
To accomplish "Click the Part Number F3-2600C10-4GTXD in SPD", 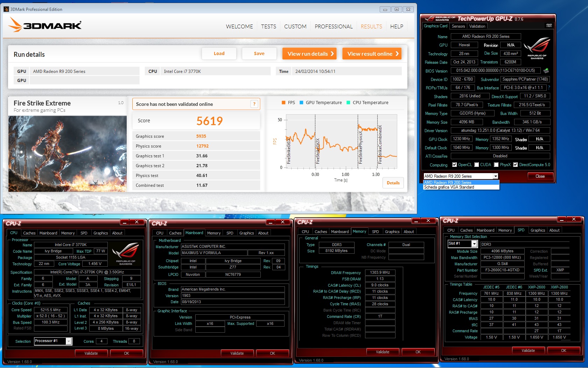I will 502,270.
